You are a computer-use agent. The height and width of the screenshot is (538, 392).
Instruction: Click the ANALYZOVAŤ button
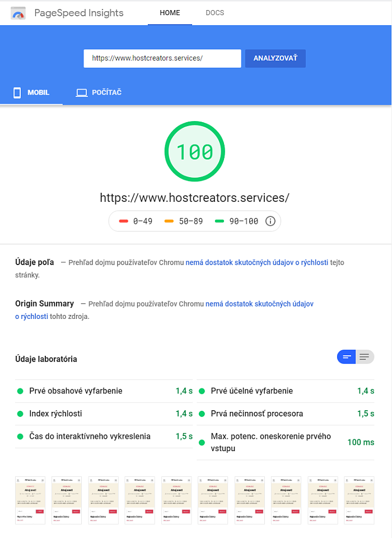(x=276, y=58)
